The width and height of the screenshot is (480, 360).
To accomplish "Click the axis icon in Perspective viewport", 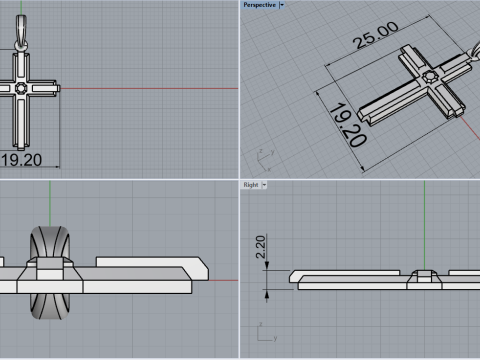I will point(266,160).
